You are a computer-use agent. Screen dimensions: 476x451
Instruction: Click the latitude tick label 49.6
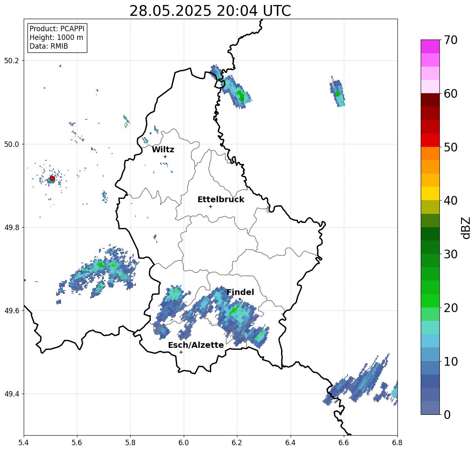click(12, 311)
